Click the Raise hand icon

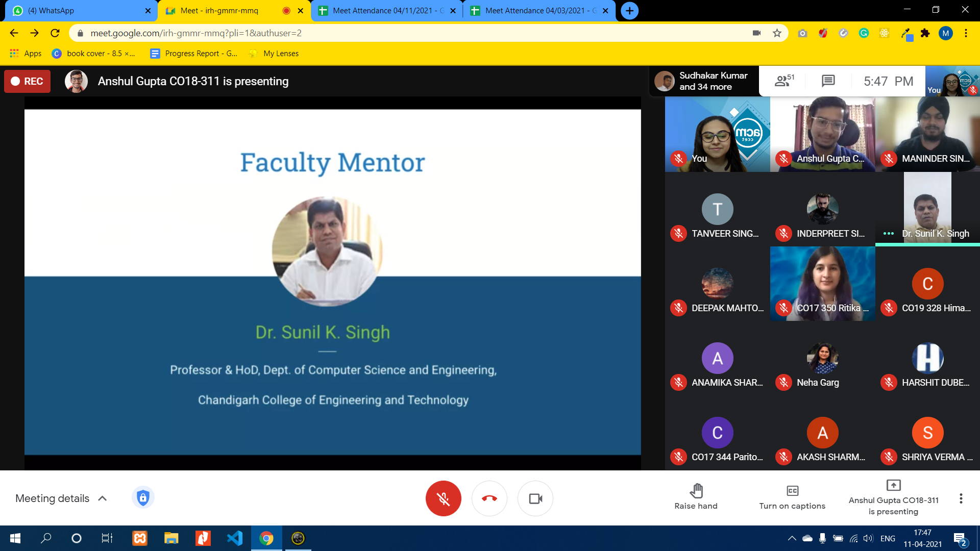(696, 491)
